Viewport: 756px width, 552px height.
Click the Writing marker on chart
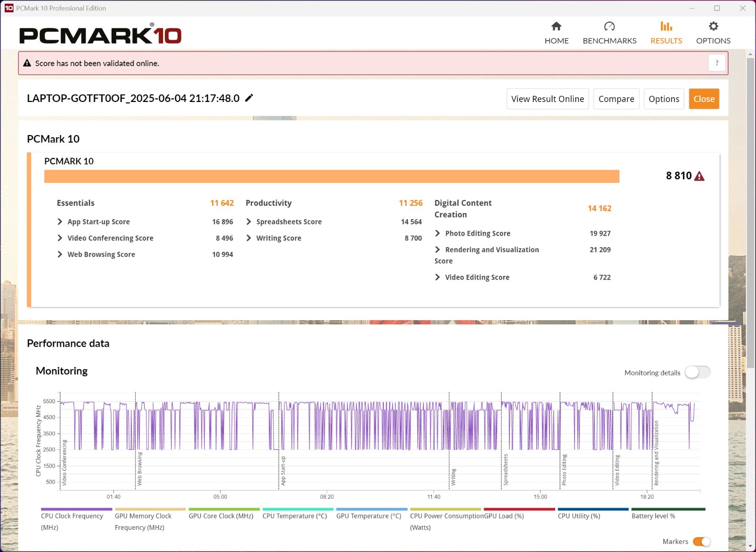pyautogui.click(x=453, y=477)
